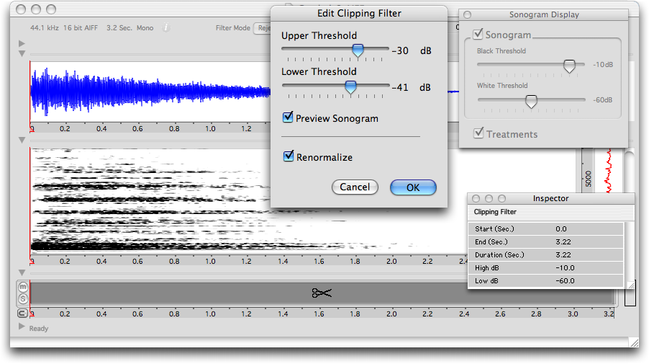Click the window resize grip corner
Viewport: 649px width, 364px height.
pos(634,342)
